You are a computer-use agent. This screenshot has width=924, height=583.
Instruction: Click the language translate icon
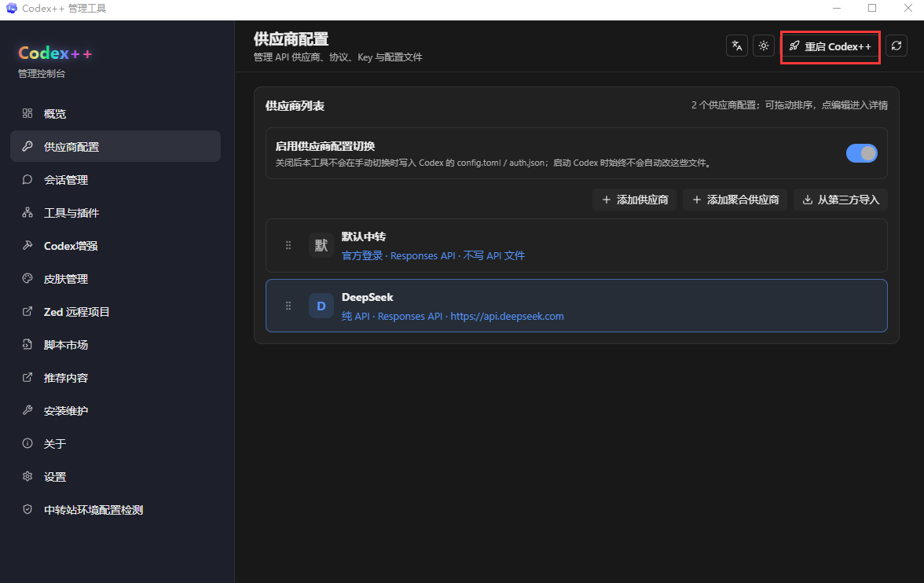point(737,46)
